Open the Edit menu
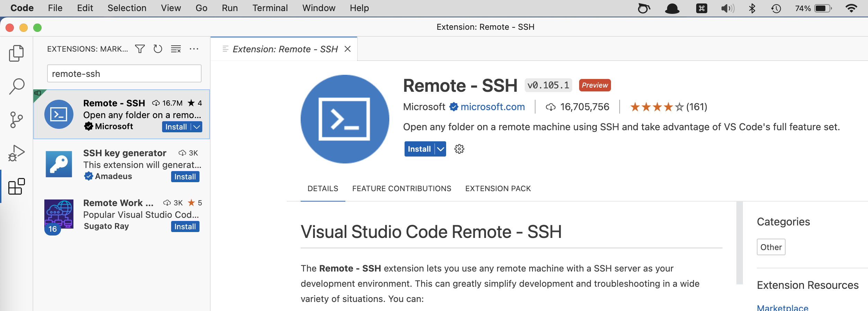This screenshot has width=868, height=311. coord(85,8)
